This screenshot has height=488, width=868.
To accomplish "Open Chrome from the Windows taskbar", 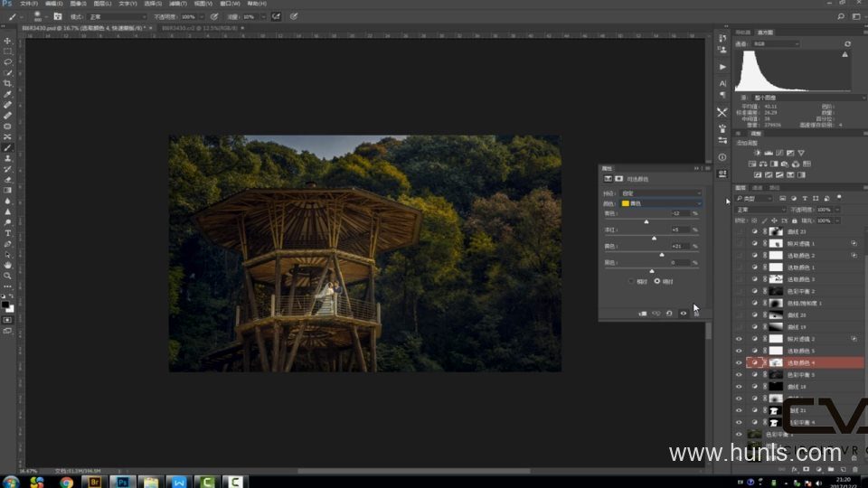I will [x=66, y=482].
